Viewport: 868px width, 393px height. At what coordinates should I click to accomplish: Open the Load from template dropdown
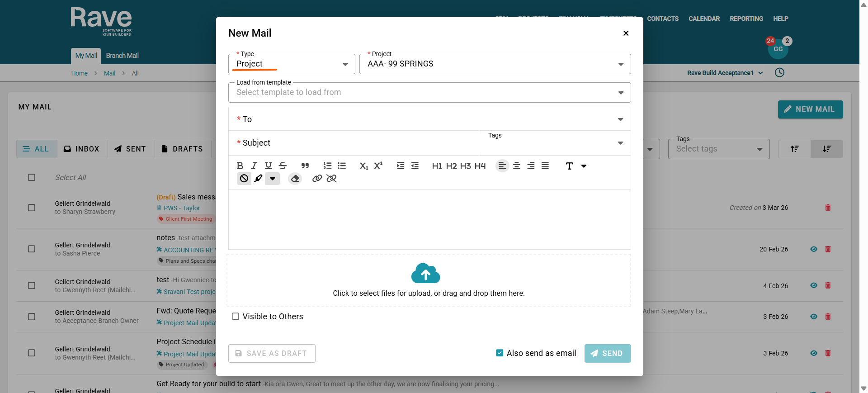[x=429, y=92]
